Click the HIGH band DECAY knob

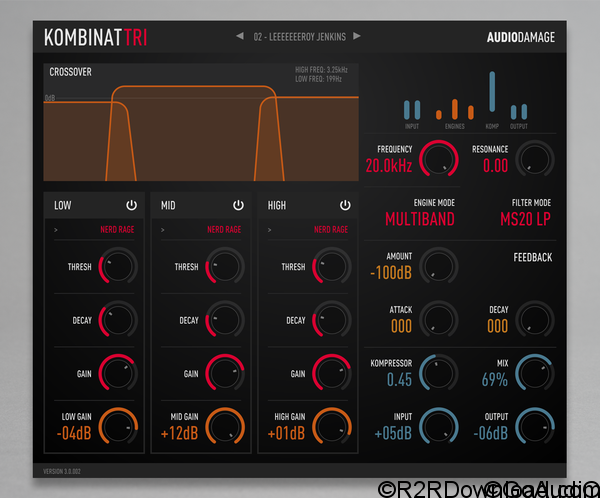(331, 320)
